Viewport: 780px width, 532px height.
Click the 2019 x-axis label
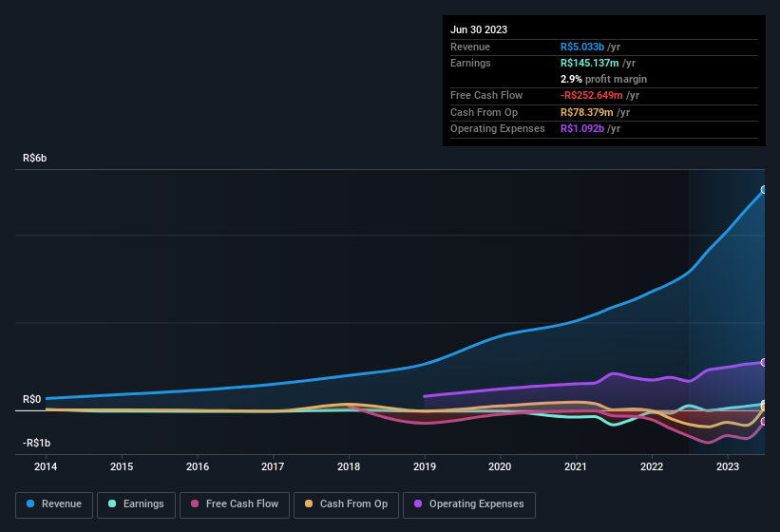pos(425,466)
